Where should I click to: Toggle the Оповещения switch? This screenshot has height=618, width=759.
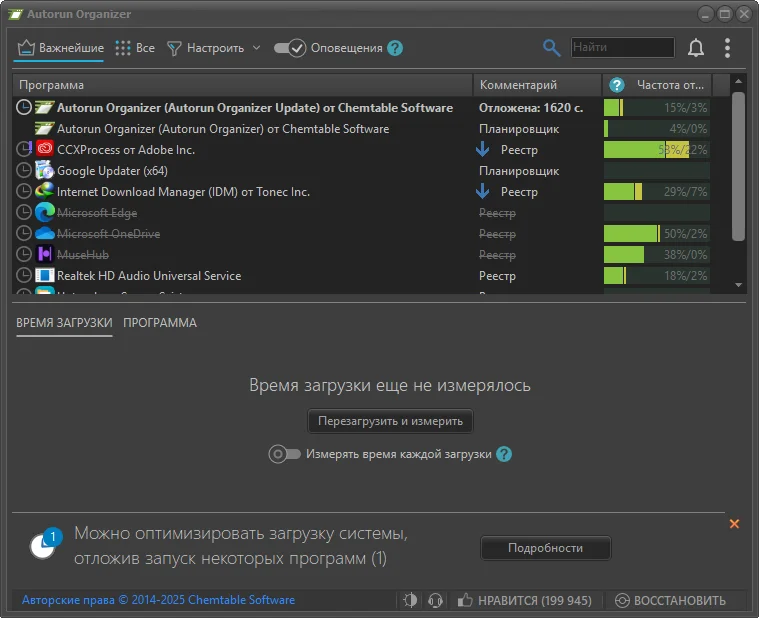[289, 48]
